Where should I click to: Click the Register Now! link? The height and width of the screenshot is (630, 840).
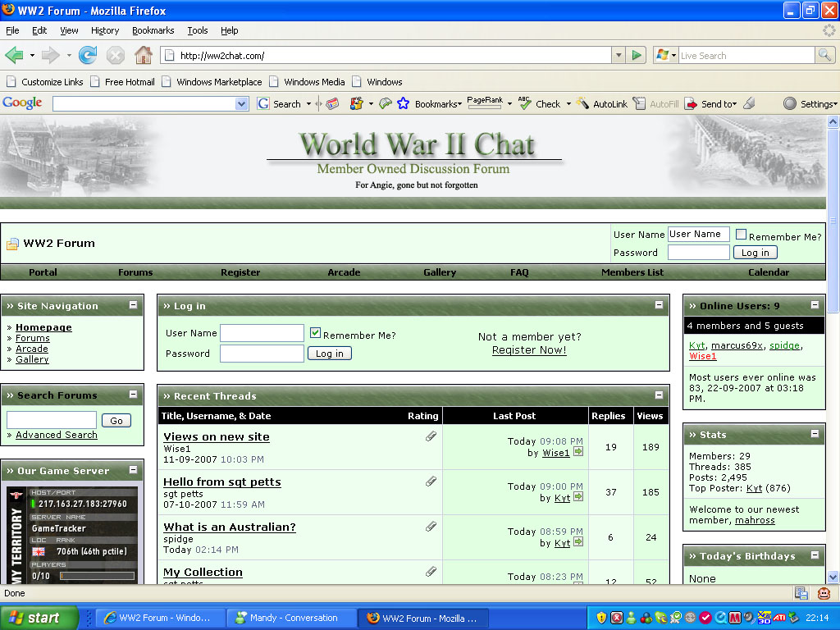[x=529, y=350]
